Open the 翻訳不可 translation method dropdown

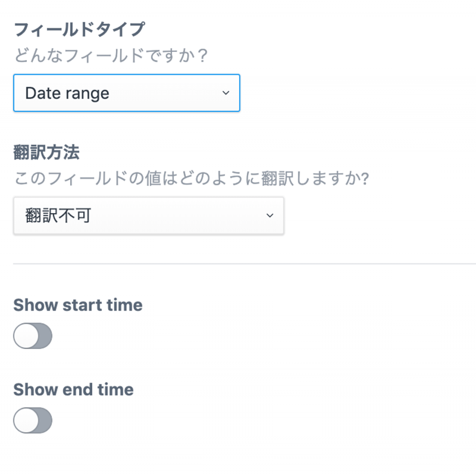click(148, 216)
